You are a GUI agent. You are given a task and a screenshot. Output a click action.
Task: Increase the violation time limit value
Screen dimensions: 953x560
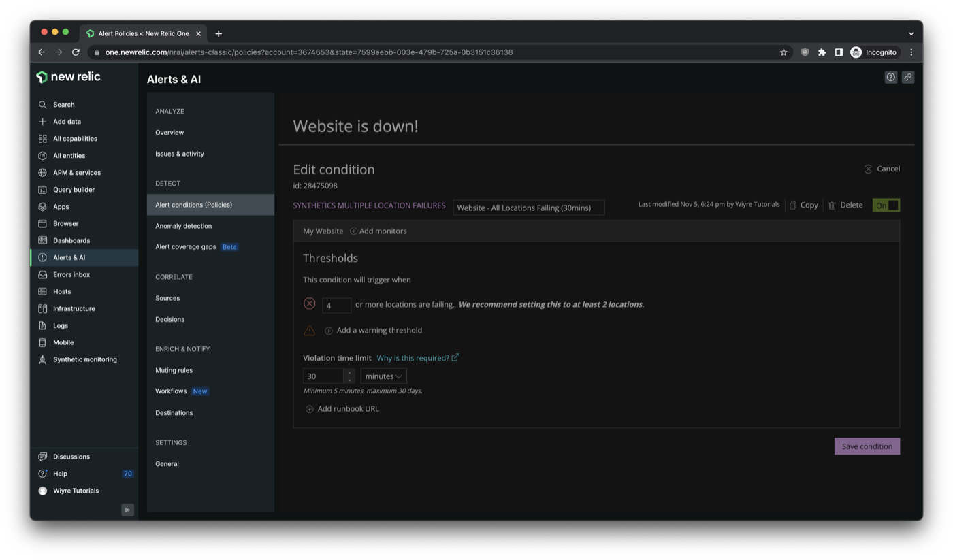point(349,372)
